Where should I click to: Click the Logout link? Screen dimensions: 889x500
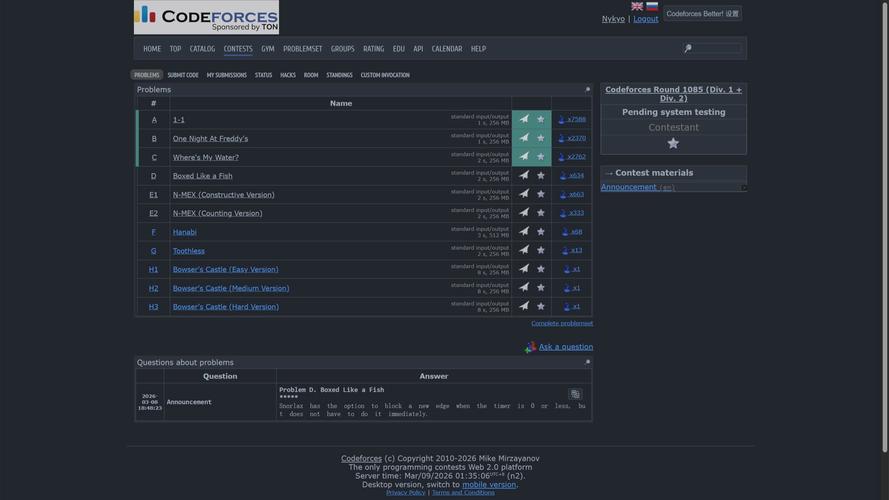[x=645, y=19]
